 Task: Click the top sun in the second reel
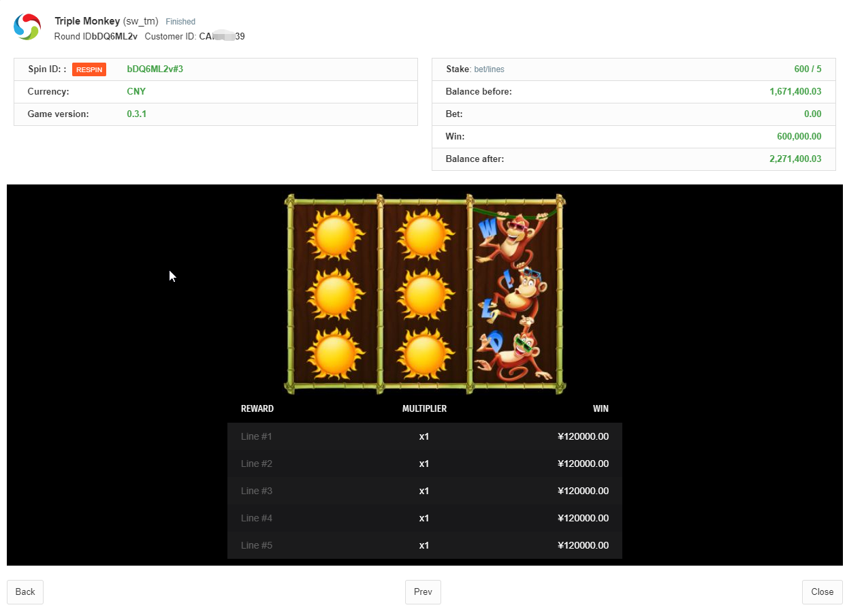click(x=425, y=233)
